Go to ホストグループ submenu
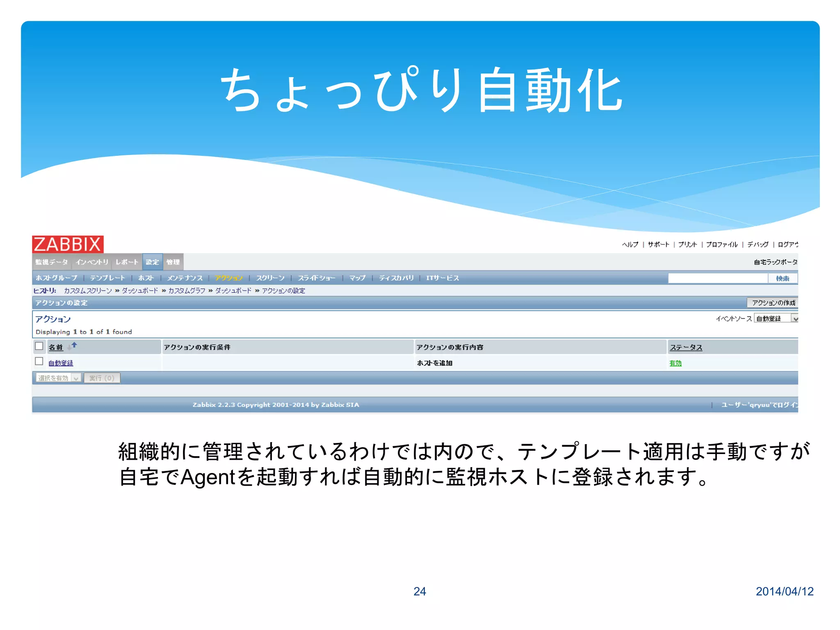840x630 pixels. (x=57, y=278)
